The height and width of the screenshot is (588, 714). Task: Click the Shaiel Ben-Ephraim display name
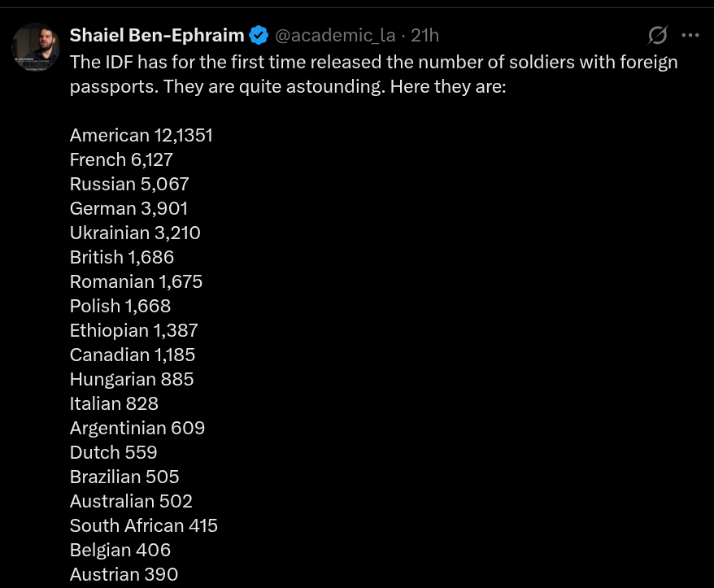[157, 35]
